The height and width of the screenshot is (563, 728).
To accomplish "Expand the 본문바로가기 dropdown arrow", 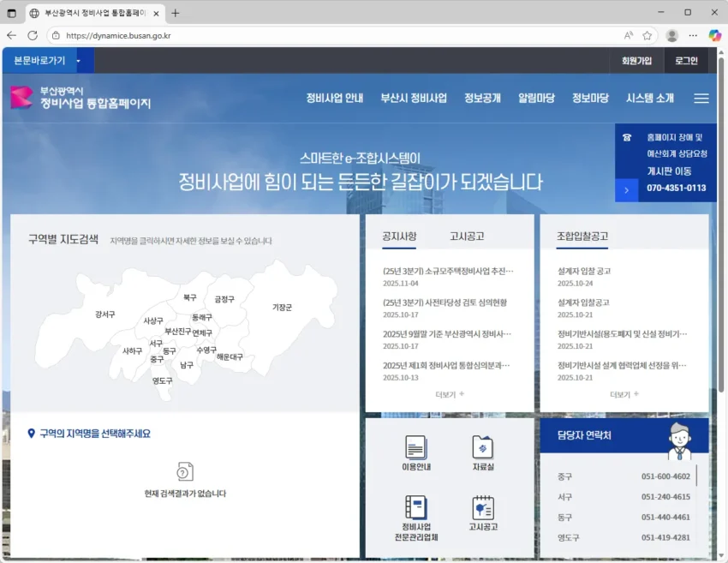I will (x=78, y=61).
